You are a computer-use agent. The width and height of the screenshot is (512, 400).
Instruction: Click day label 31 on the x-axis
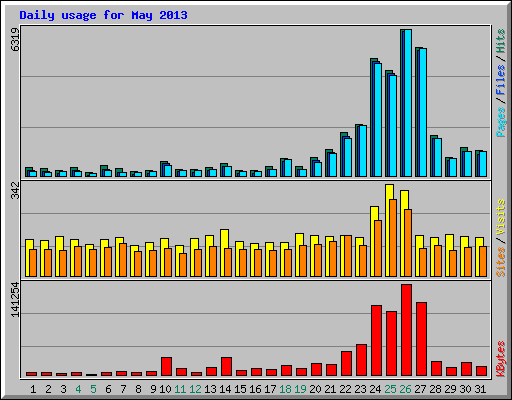click(480, 389)
